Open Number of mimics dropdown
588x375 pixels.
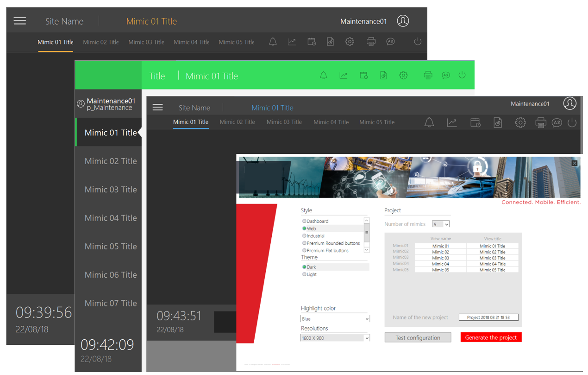click(x=441, y=224)
